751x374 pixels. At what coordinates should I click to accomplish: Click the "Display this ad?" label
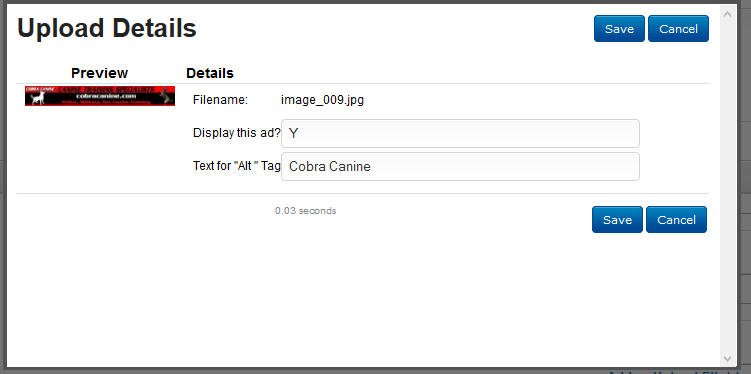tap(237, 133)
